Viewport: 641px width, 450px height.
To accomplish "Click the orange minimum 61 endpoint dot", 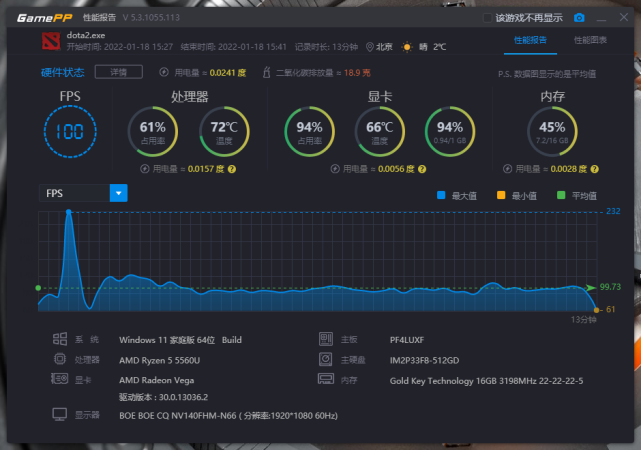I will [596, 310].
